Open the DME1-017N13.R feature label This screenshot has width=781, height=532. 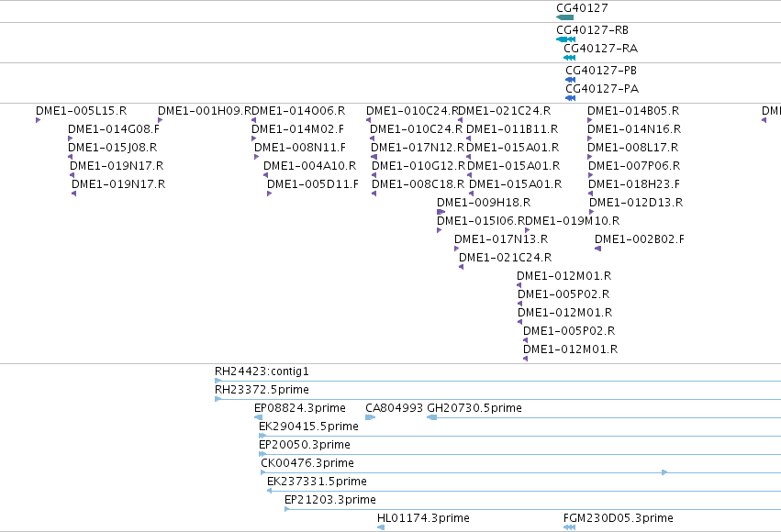click(501, 239)
